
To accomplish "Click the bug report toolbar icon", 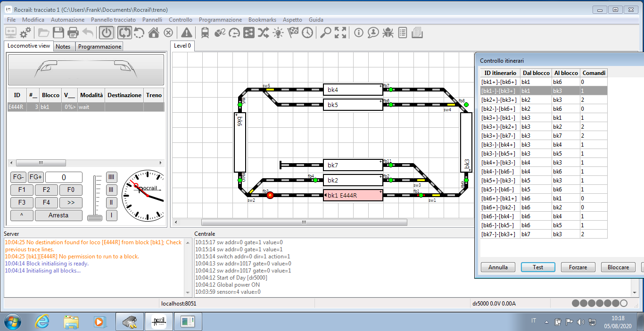I will [x=388, y=33].
